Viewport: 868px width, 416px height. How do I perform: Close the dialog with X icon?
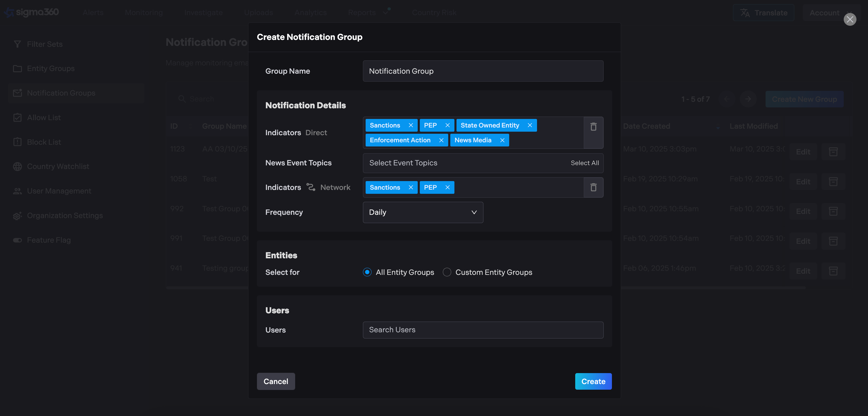coord(849,19)
